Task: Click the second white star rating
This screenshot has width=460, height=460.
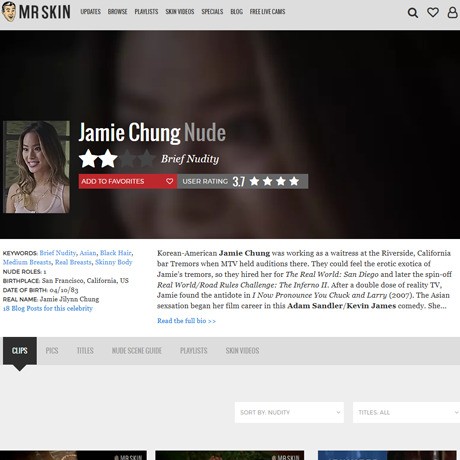Action: (x=108, y=159)
